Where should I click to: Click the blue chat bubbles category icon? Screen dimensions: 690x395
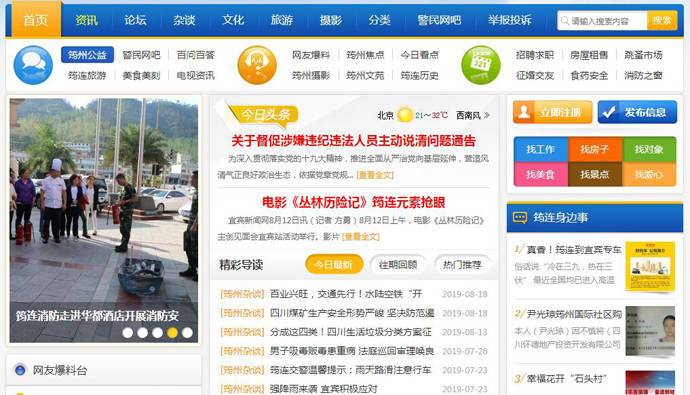click(33, 65)
